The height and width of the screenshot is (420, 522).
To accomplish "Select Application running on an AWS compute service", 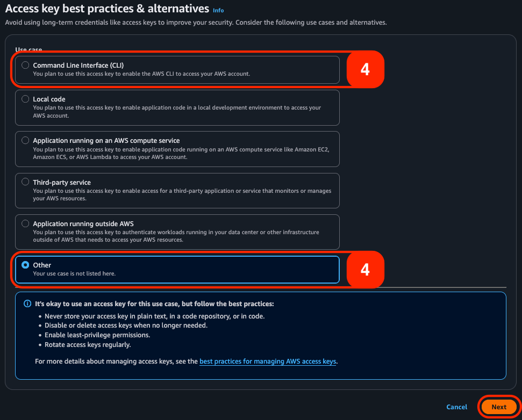I will point(25,140).
